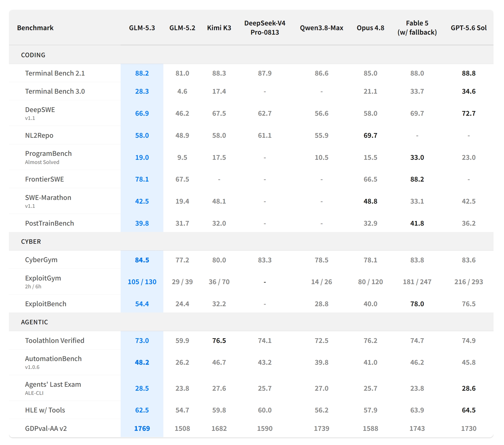Screen dimensions: 504x445
Task: Click Qwen3.8-Max's Agents' Last Exam score 27.0
Action: pyautogui.click(x=321, y=388)
